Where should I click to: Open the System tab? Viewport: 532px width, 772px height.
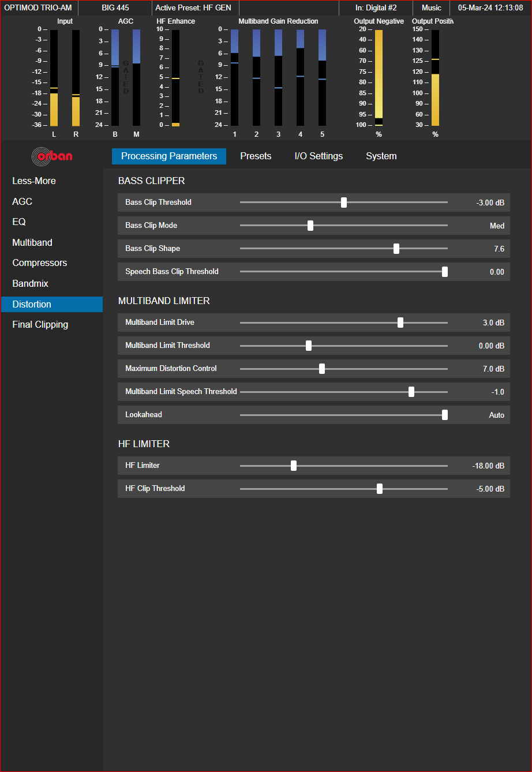[x=381, y=156]
